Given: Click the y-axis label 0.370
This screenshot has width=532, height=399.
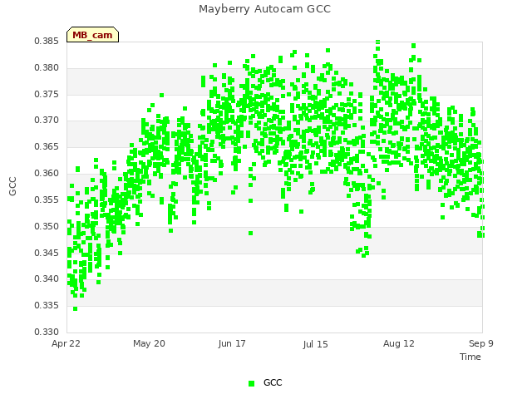Looking at the screenshot, I should click(x=47, y=121).
